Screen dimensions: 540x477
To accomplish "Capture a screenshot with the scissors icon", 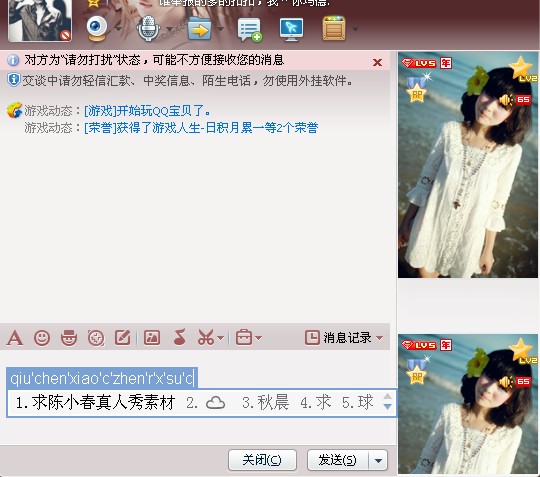I will (206, 337).
